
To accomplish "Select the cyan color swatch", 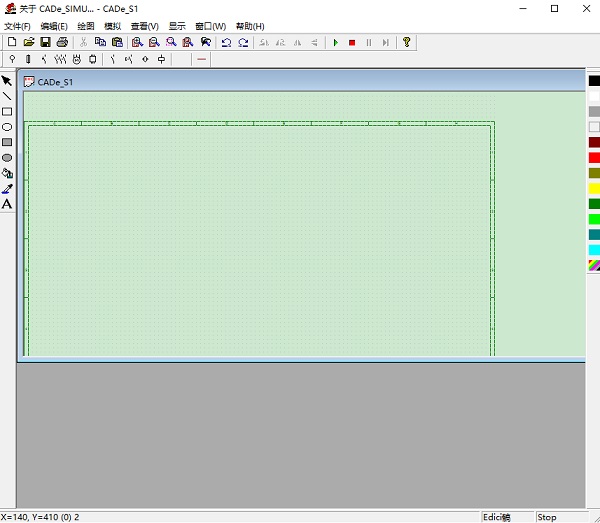I will coord(594,250).
